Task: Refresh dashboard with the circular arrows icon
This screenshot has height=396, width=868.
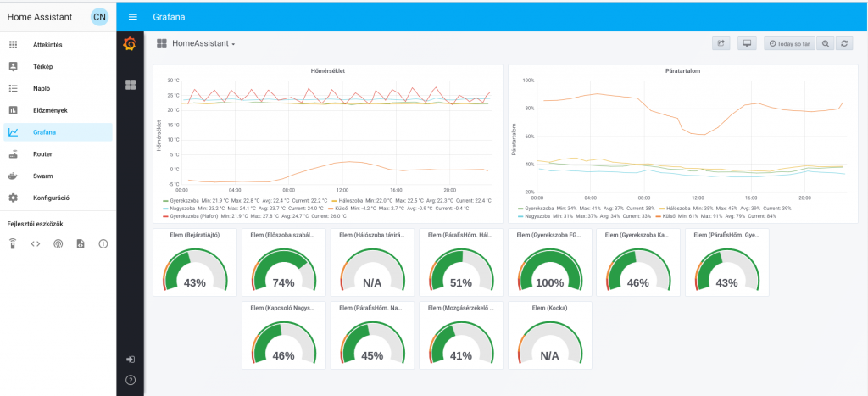Action: [x=843, y=43]
